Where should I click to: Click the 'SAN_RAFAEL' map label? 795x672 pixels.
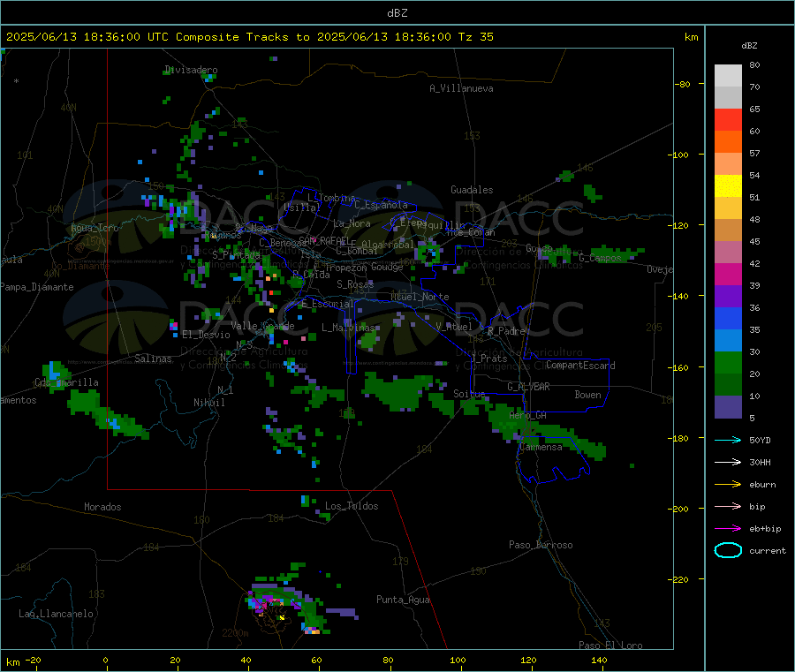324,240
